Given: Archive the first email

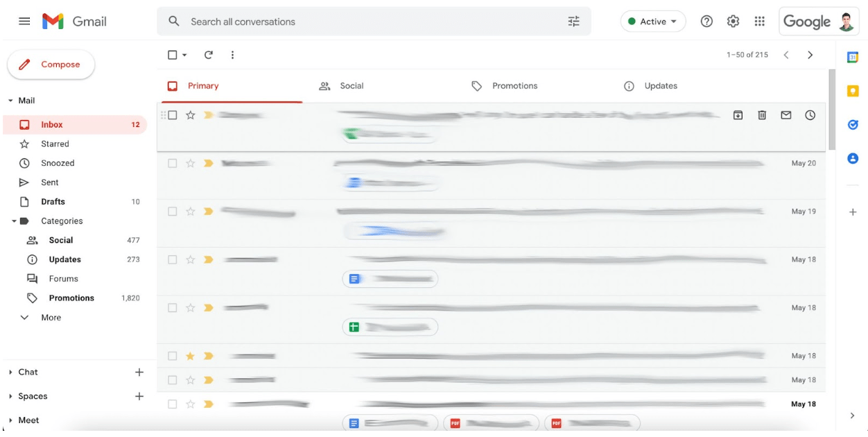Looking at the screenshot, I should point(738,115).
